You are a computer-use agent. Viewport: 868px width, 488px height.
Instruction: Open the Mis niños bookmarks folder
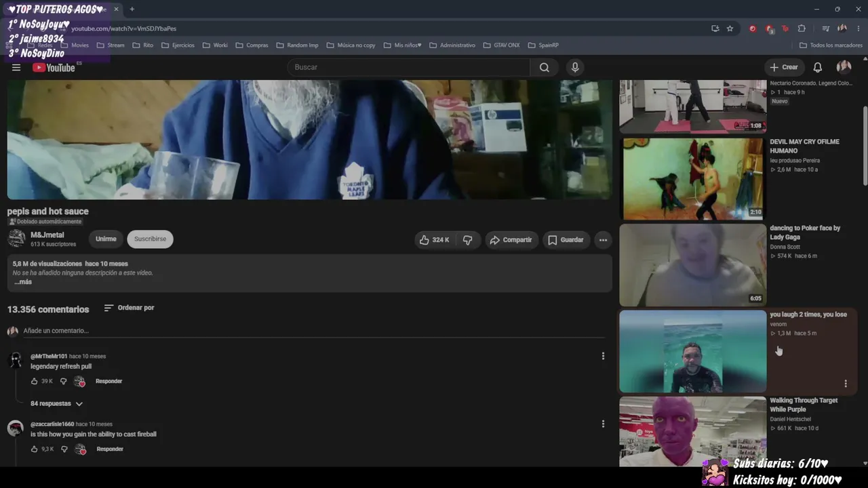(402, 45)
